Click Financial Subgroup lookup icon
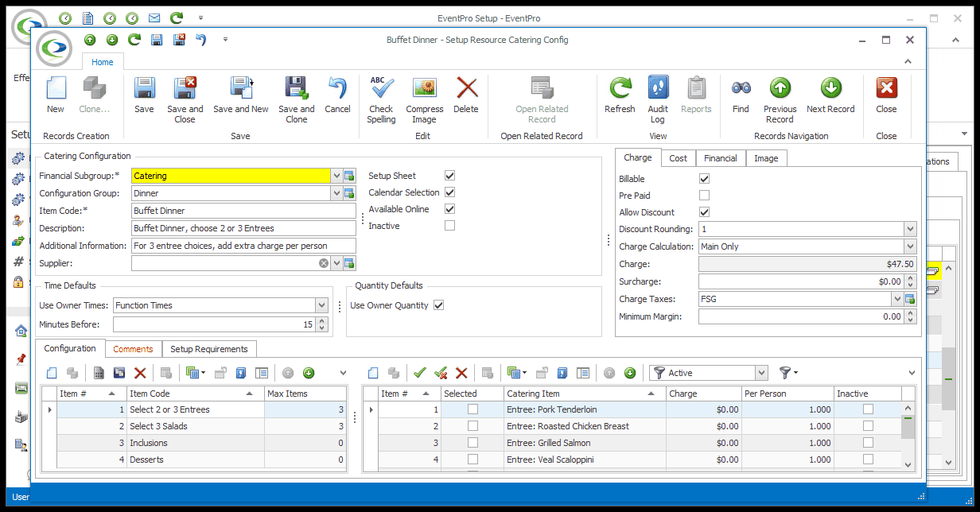Screen dimensions: 980x512 tap(349, 176)
